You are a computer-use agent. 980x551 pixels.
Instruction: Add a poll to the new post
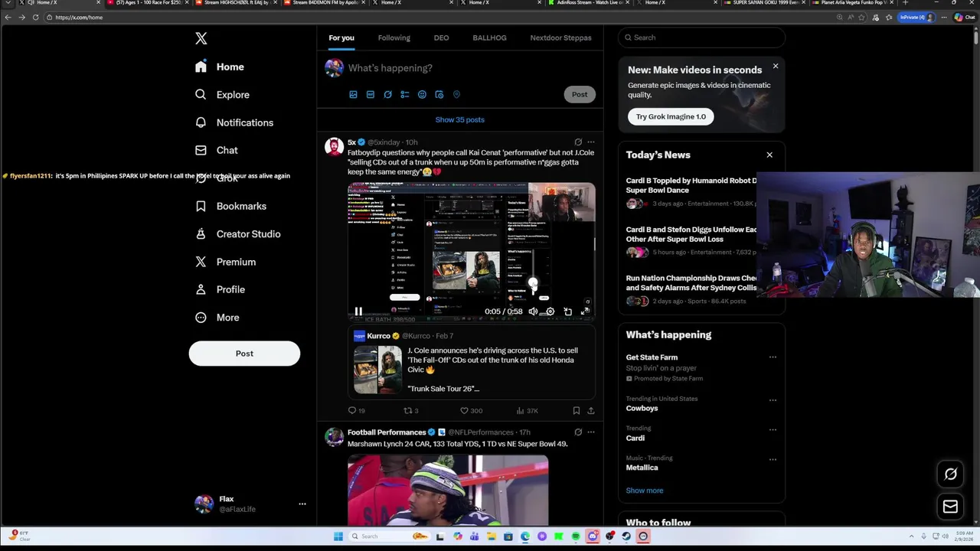point(405,94)
